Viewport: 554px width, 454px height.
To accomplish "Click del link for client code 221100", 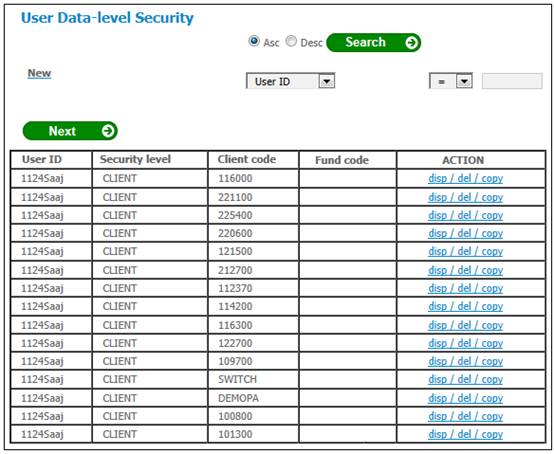I will point(464,197).
